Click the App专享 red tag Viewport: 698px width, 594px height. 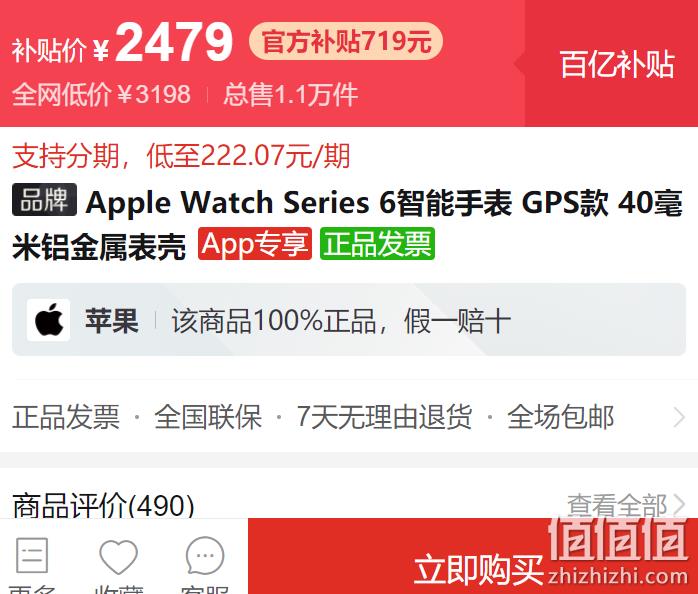255,244
